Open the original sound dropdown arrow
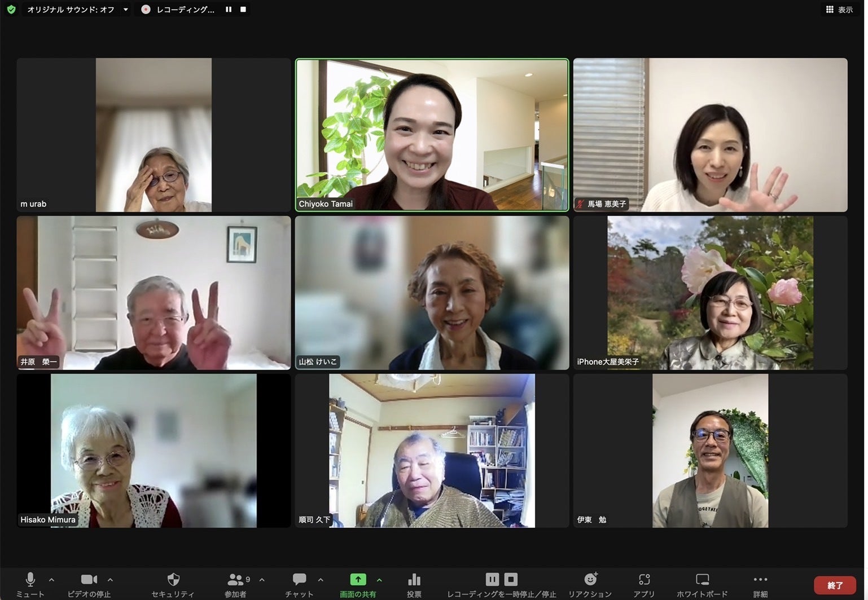The image size is (868, 600). (x=125, y=10)
